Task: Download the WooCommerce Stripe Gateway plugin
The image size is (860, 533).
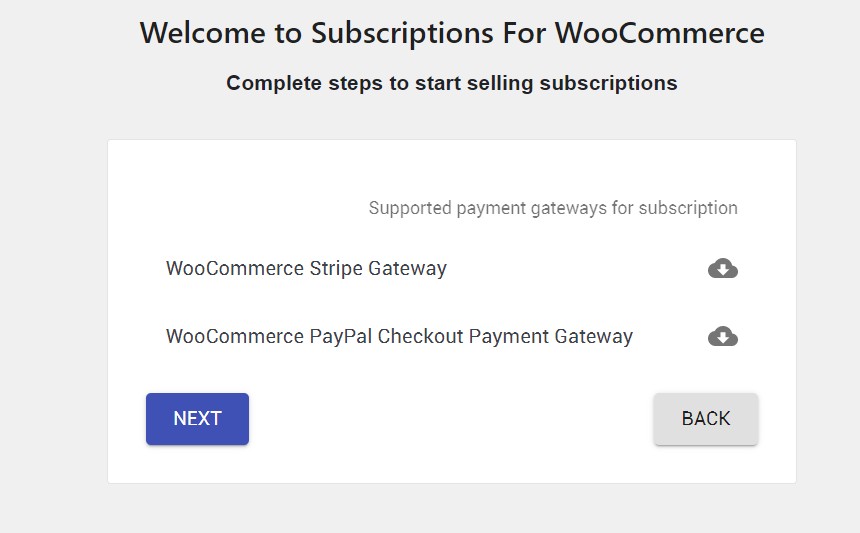Action: coord(723,269)
